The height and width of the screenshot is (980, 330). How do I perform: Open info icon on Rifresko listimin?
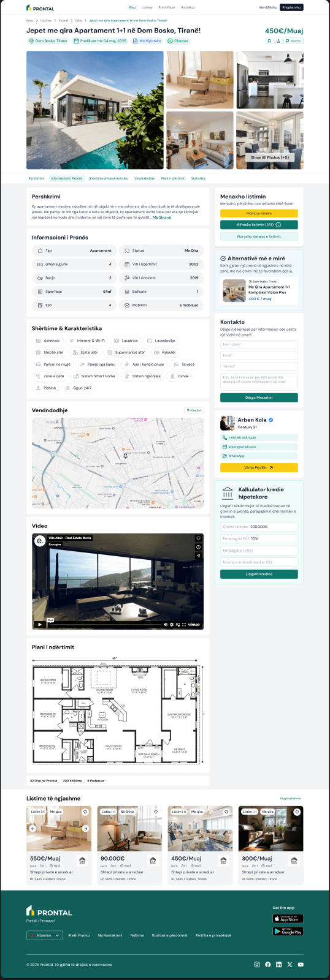[x=278, y=225]
